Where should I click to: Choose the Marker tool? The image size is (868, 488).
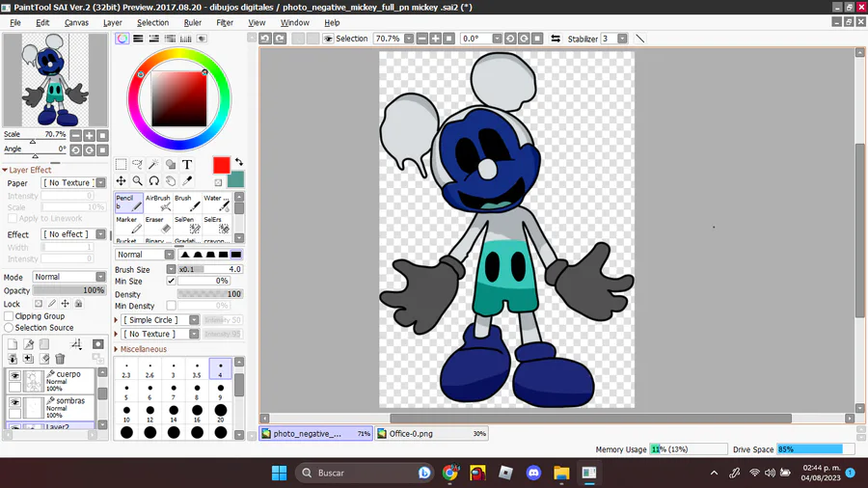click(129, 224)
